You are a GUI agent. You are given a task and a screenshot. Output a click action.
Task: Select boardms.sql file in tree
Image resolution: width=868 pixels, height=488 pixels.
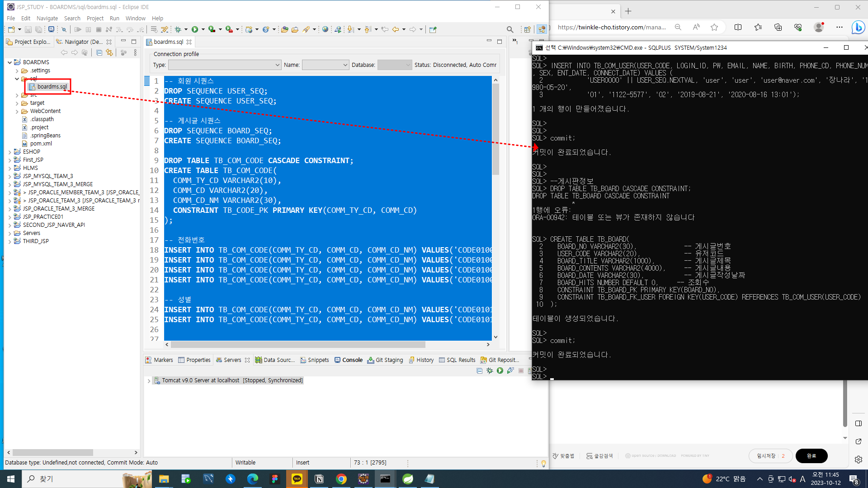pos(52,86)
